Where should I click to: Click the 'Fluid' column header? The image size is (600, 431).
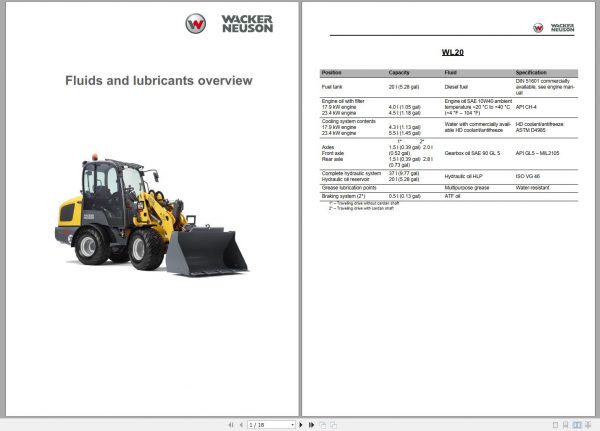(x=450, y=72)
